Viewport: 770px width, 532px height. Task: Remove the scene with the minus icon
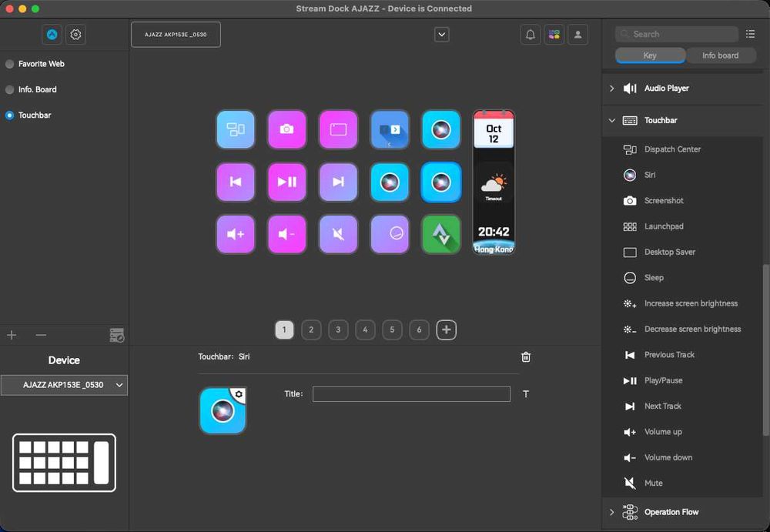click(42, 335)
